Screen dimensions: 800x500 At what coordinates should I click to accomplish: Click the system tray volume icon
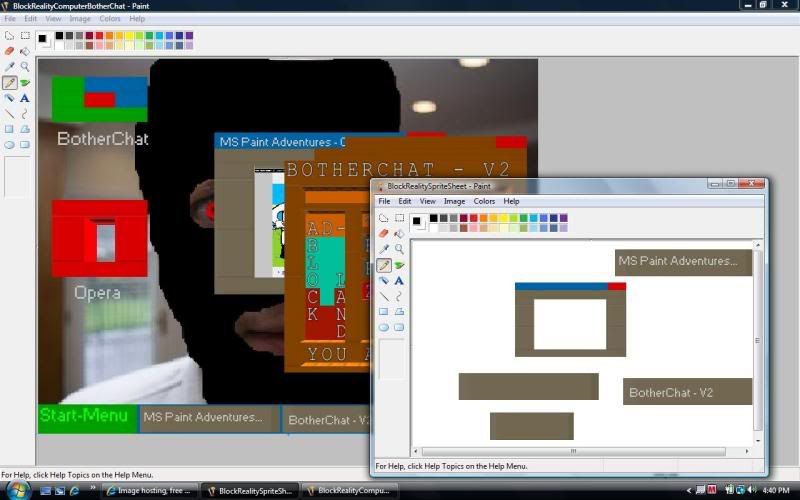752,490
